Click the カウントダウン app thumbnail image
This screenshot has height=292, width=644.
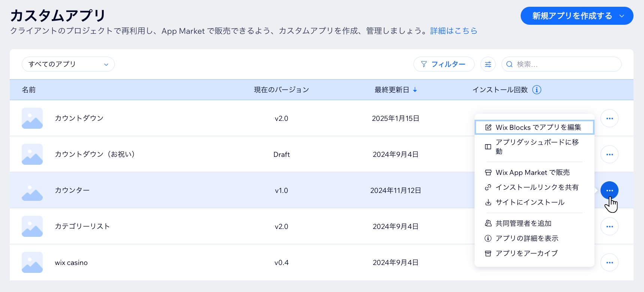pos(32,118)
